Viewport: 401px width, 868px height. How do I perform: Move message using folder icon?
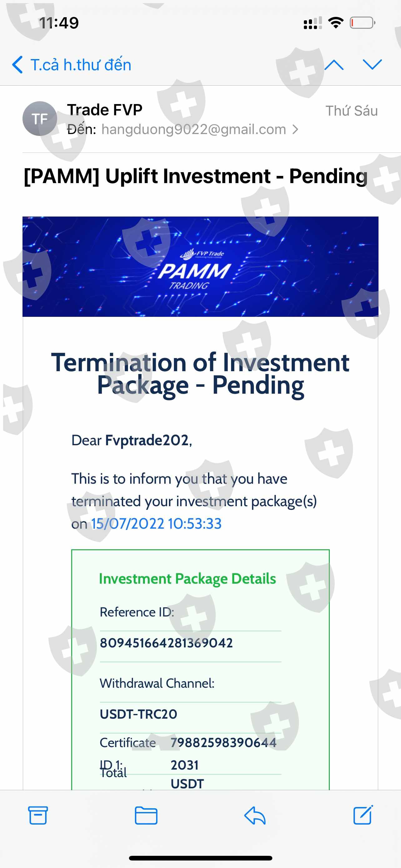pos(146,816)
